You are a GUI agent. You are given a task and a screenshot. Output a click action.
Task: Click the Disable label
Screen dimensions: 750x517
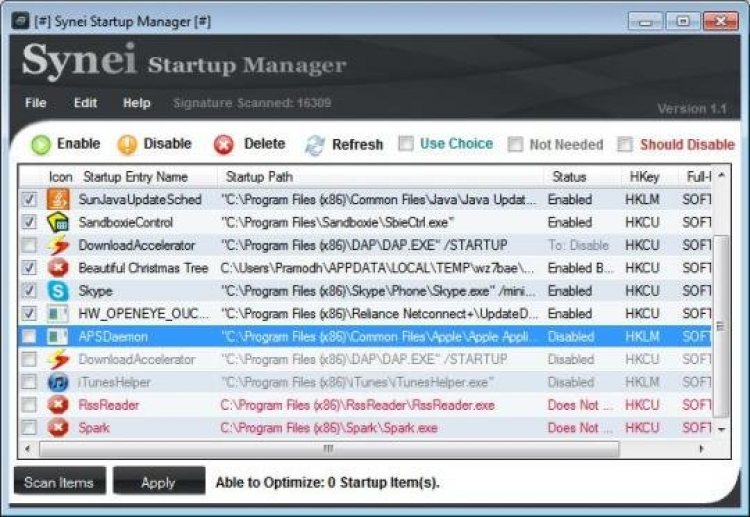coord(167,143)
